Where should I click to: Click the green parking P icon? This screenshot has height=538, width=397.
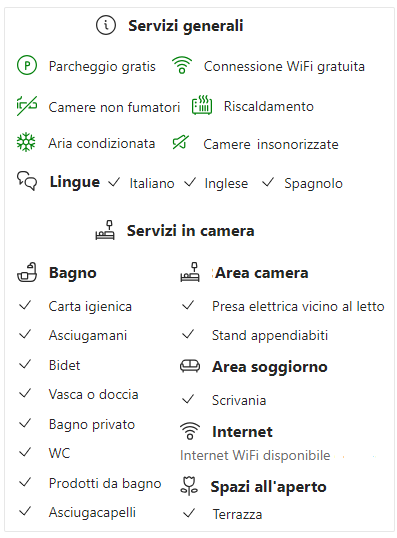[27, 66]
